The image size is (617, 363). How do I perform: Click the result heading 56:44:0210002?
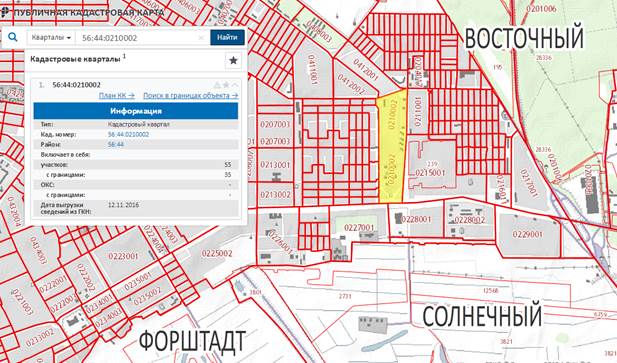[76, 85]
